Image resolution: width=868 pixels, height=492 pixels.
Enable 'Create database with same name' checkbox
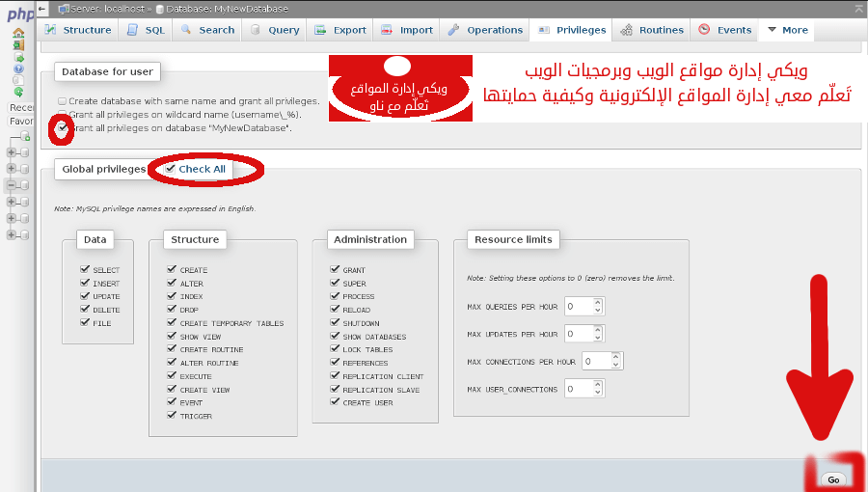(x=63, y=101)
